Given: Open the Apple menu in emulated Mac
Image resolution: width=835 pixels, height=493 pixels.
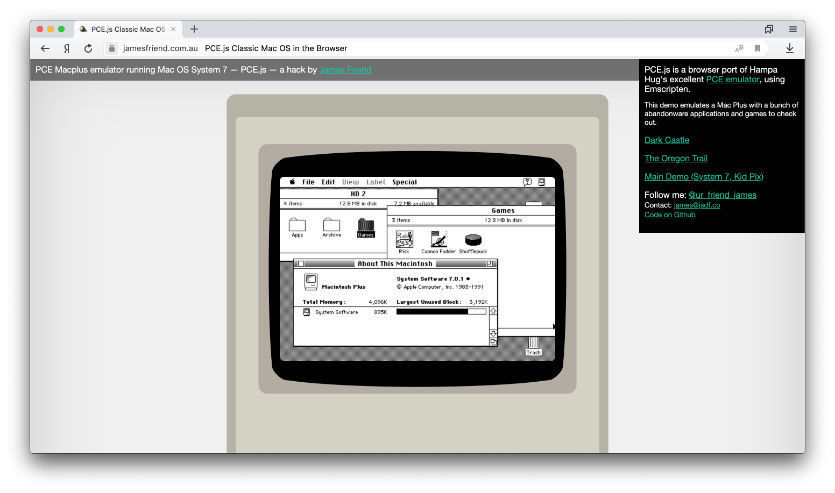Looking at the screenshot, I should [292, 182].
